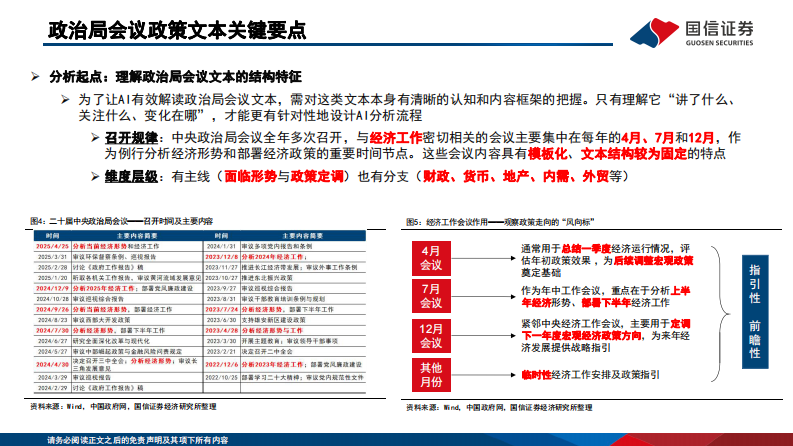793x446 pixels.
Task: Click the table date cell 2023/12/8
Action: pyautogui.click(x=221, y=257)
